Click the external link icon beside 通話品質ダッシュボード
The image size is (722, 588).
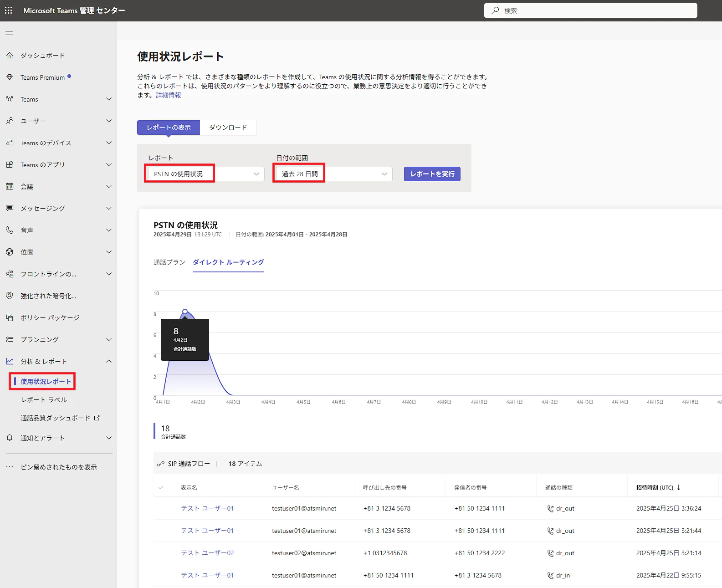tap(97, 418)
